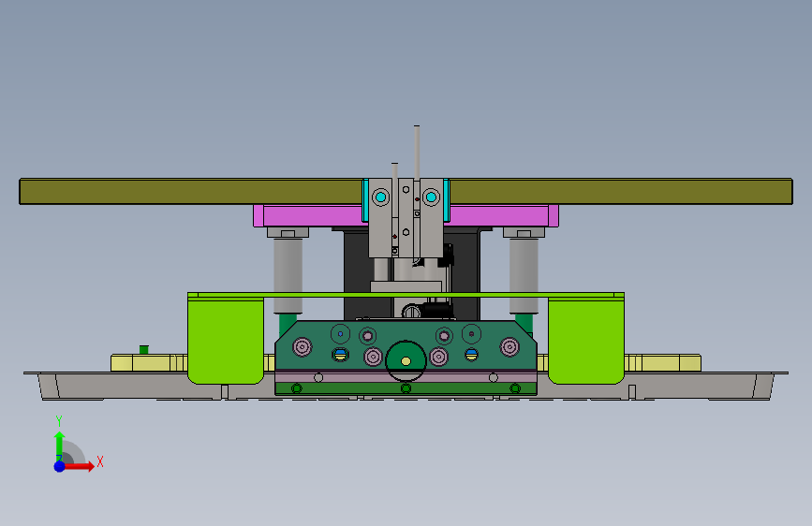The height and width of the screenshot is (526, 812).
Task: Select the right blue-yellow screw on front plate
Action: (471, 355)
